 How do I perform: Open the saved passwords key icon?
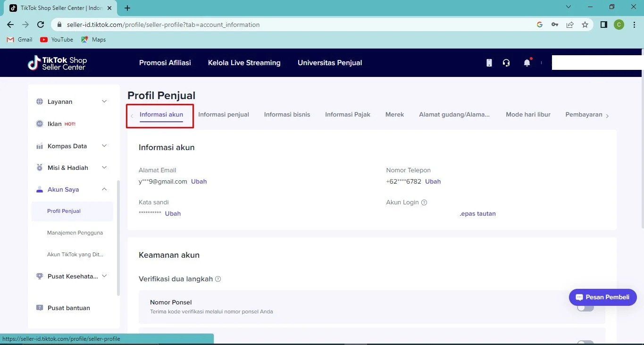click(x=555, y=25)
